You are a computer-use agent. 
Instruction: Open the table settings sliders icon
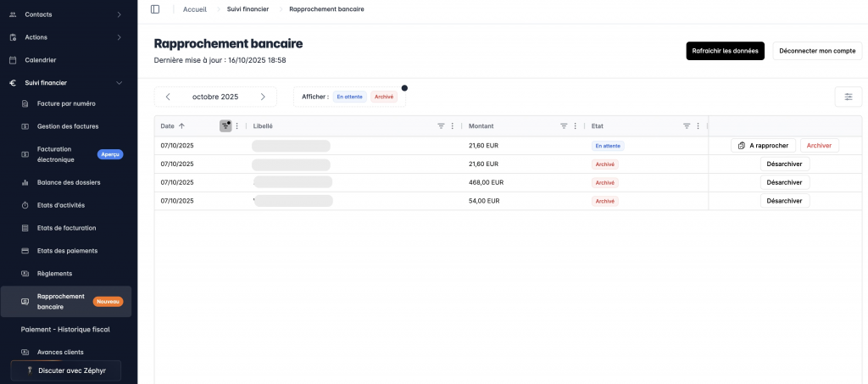[848, 97]
